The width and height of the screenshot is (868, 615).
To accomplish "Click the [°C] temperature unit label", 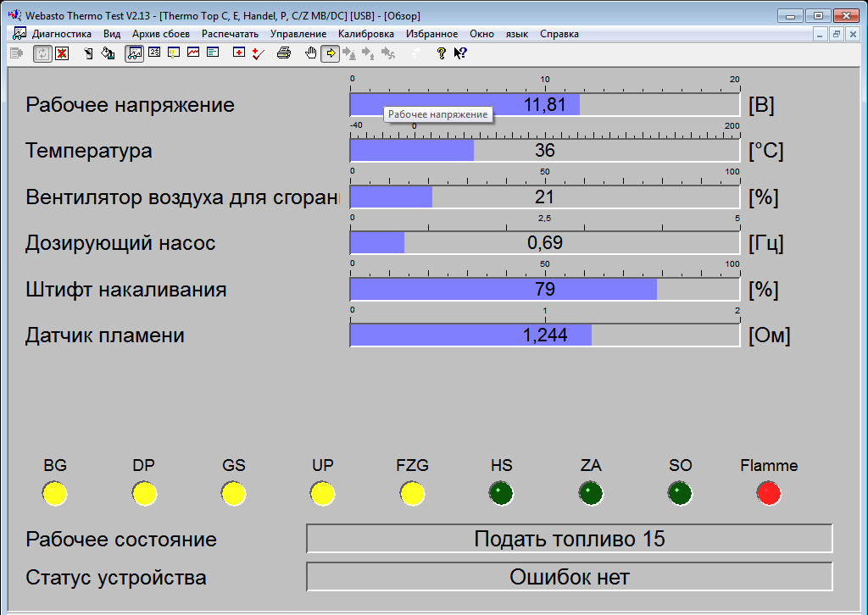I will 766,151.
